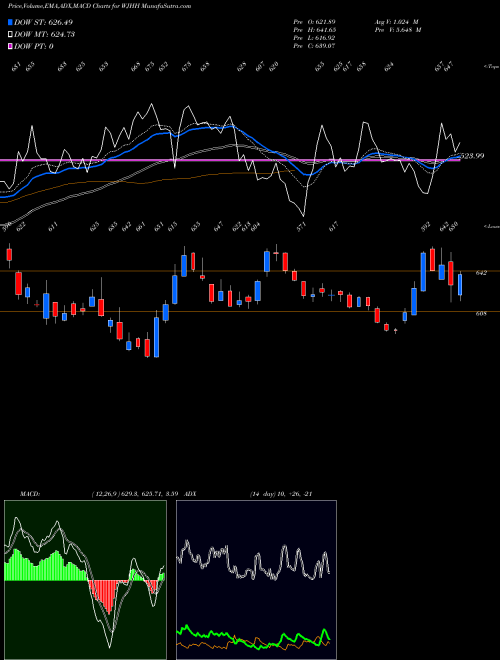Click the MACD values '(12,26,9) 629.3, 625.71, 3.59'
Screen dimensions: 500x660
[x=135, y=494]
